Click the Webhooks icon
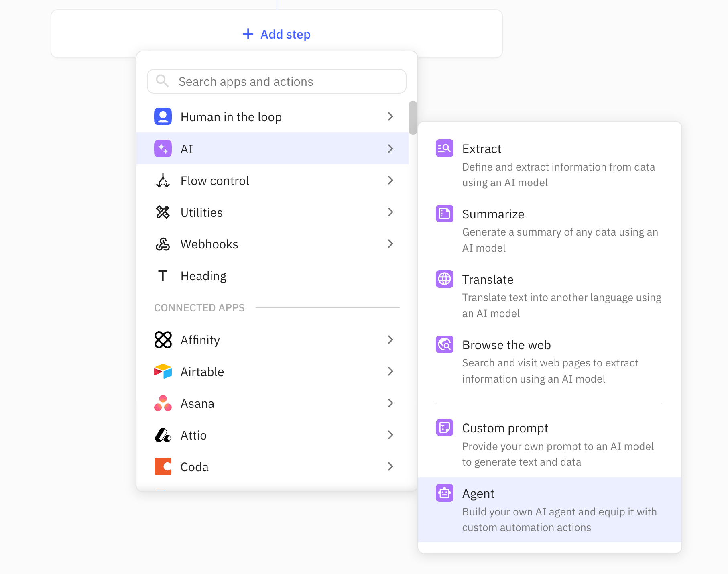Screen dimensions: 728x574 [163, 244]
